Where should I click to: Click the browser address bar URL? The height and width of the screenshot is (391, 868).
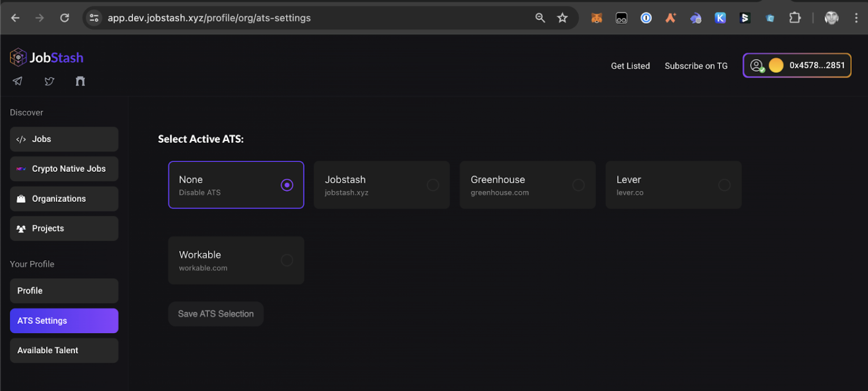coord(209,18)
